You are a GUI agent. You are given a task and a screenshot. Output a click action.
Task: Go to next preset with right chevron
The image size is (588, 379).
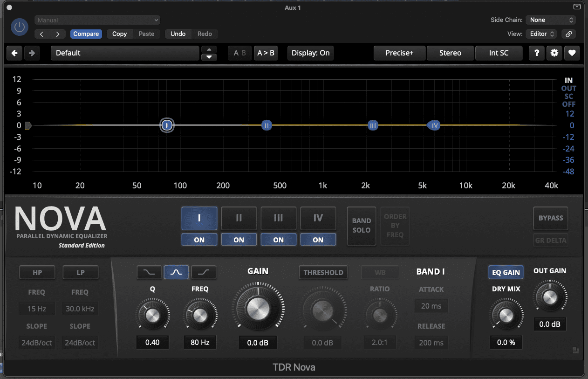[x=58, y=34]
